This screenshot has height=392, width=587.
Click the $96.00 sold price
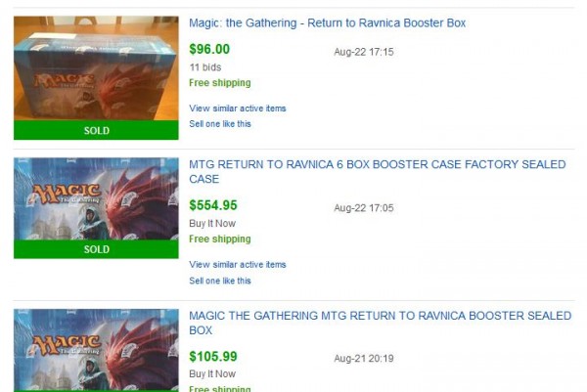pos(209,49)
